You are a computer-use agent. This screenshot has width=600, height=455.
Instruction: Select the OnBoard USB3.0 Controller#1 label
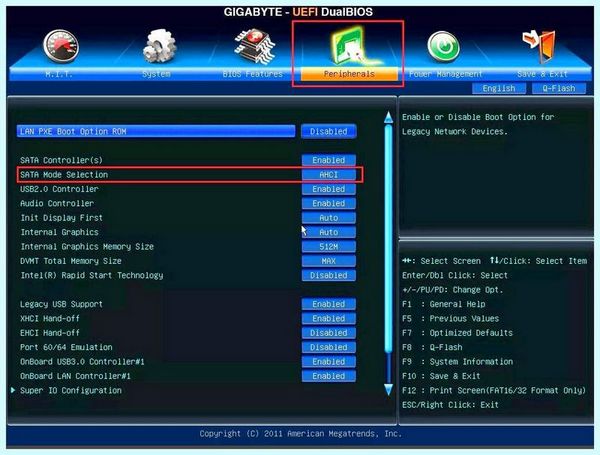[82, 362]
